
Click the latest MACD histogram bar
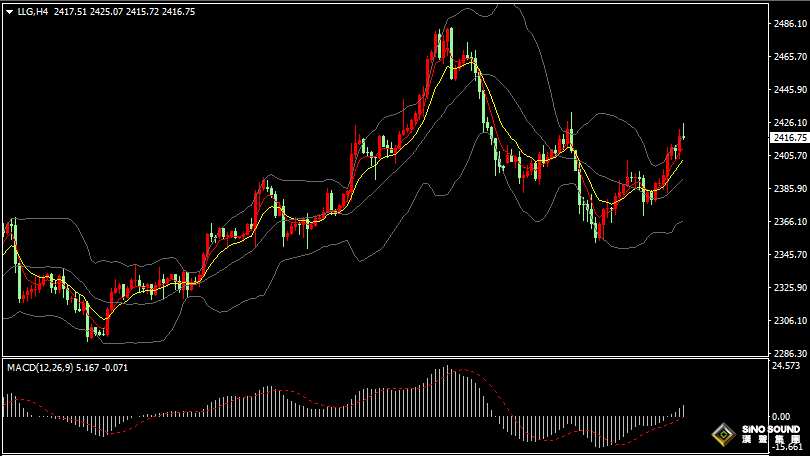pos(684,410)
